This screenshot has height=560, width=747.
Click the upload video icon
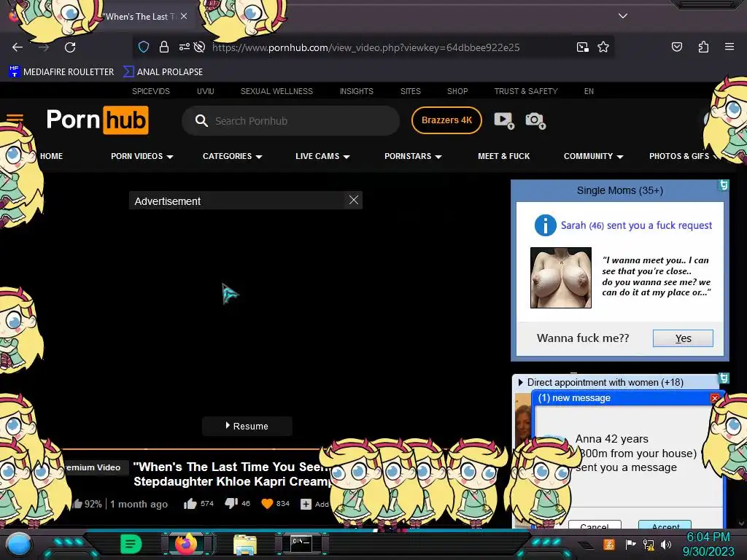(504, 120)
